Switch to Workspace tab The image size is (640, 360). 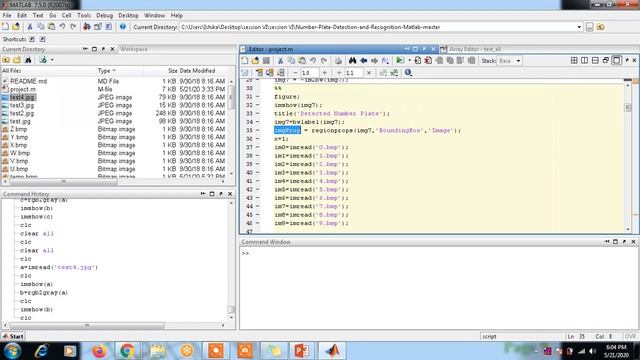134,49
